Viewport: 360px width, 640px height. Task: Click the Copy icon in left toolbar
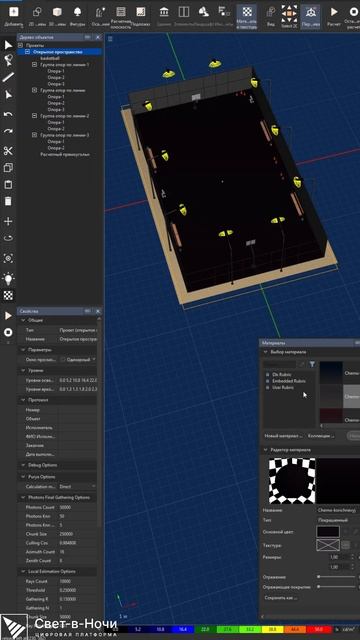[8, 168]
